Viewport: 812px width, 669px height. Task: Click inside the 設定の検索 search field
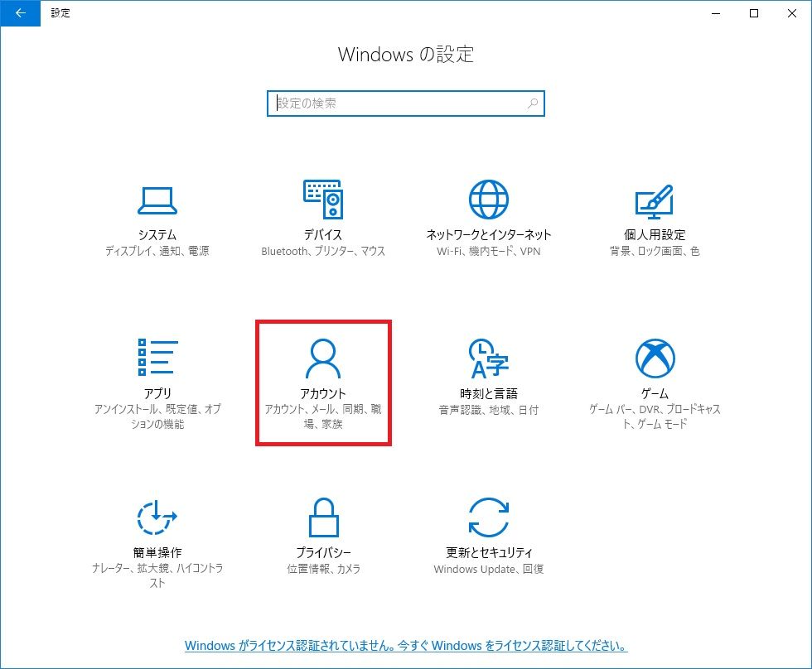pos(405,103)
